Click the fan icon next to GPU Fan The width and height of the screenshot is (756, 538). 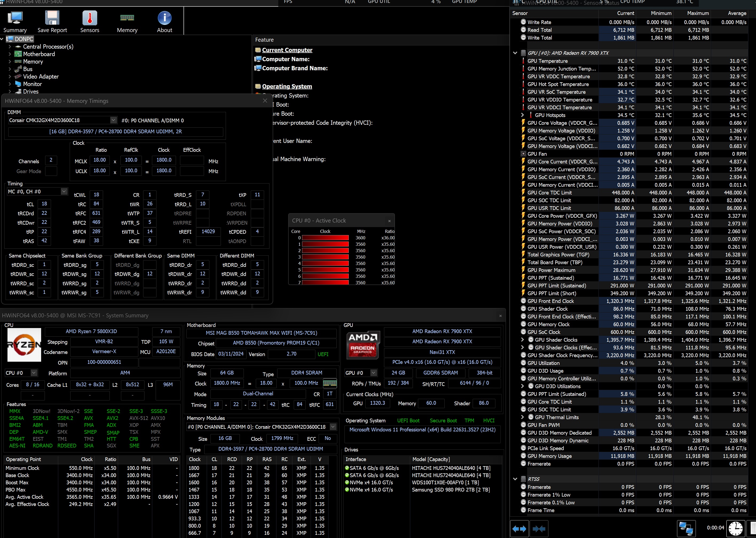click(523, 154)
